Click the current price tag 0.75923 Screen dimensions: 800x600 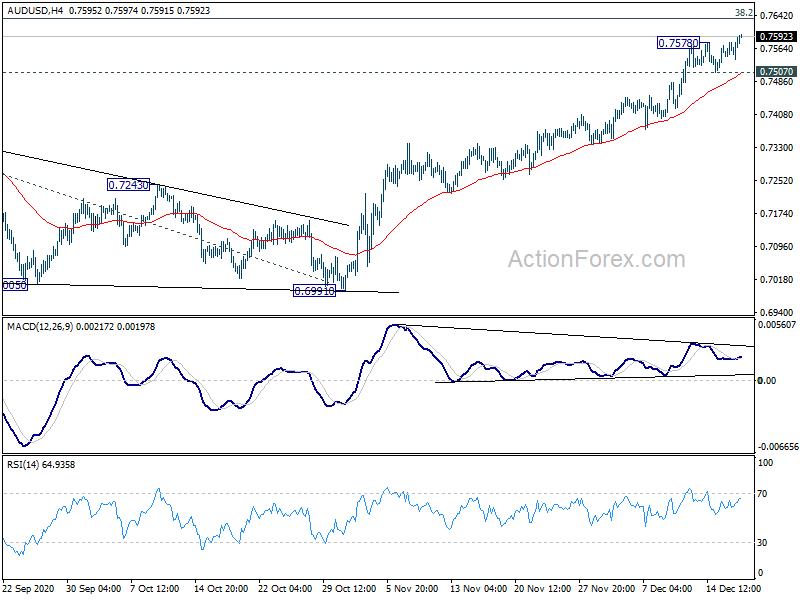776,37
